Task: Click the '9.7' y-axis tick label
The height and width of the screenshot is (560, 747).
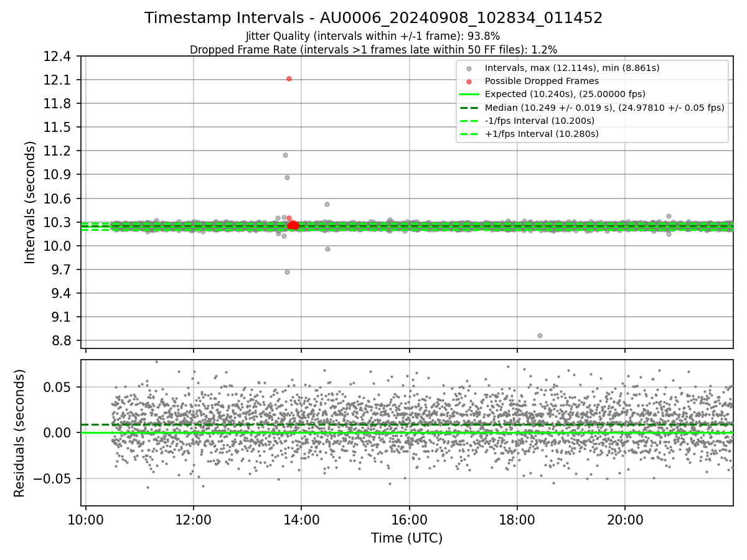Action: tap(63, 270)
